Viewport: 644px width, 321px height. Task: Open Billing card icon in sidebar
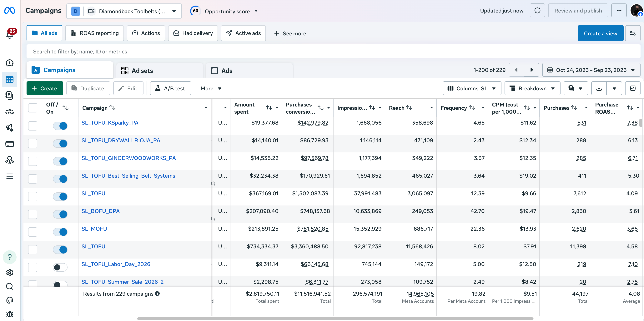[9, 144]
